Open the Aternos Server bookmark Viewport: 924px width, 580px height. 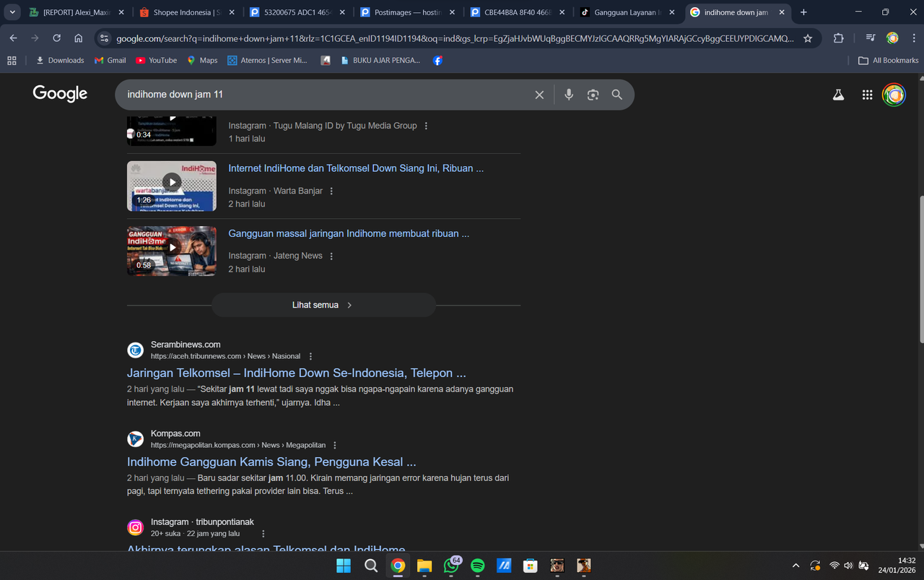coord(267,61)
